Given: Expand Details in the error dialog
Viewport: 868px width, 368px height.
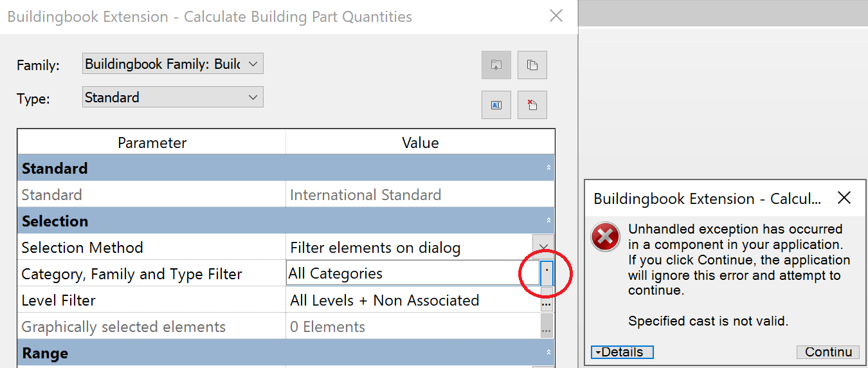Looking at the screenshot, I should tap(622, 352).
